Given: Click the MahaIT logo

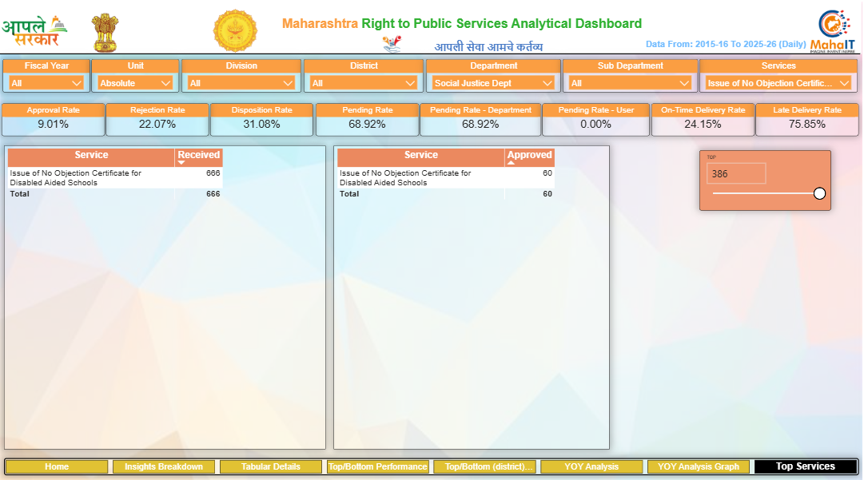Looking at the screenshot, I should (834, 30).
